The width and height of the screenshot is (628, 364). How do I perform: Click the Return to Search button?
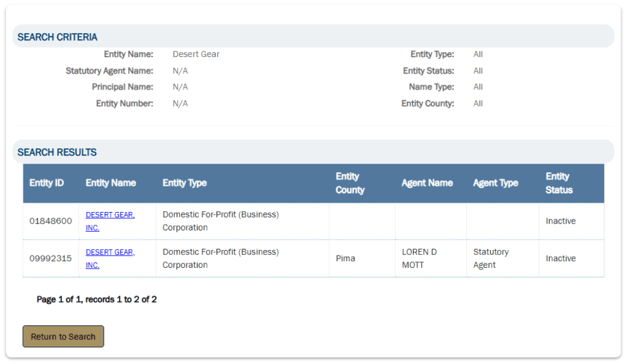(x=63, y=336)
